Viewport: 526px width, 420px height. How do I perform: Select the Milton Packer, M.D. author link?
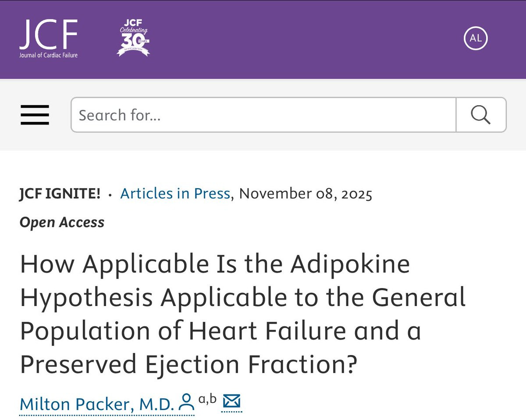coord(97,404)
